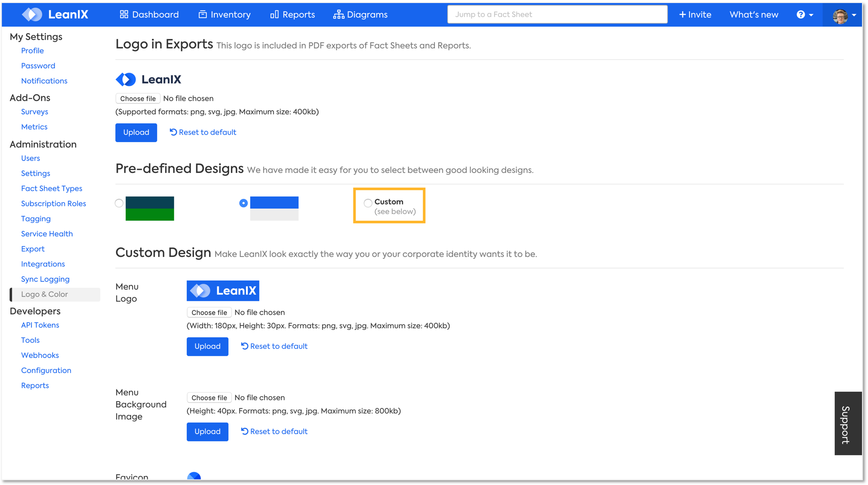Open Webhooks page
Image resolution: width=868 pixels, height=485 pixels.
click(40, 355)
